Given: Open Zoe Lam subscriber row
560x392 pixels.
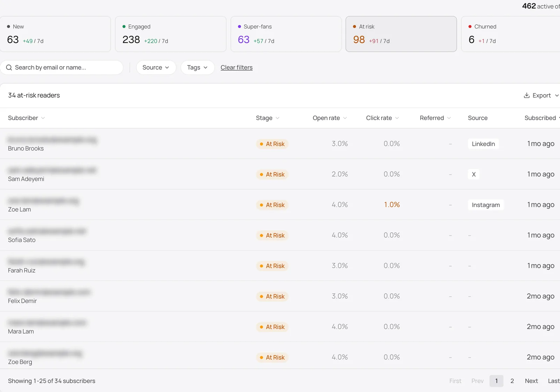Looking at the screenshot, I should 280,205.
